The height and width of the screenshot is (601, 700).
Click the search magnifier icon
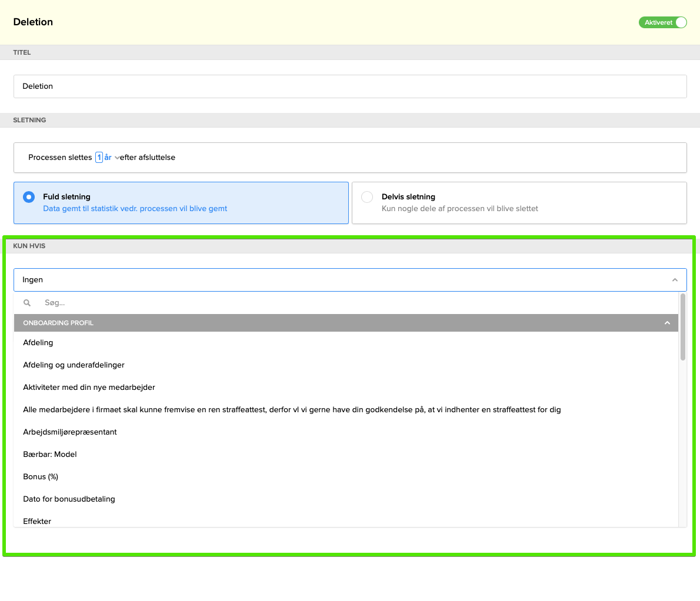(x=27, y=303)
